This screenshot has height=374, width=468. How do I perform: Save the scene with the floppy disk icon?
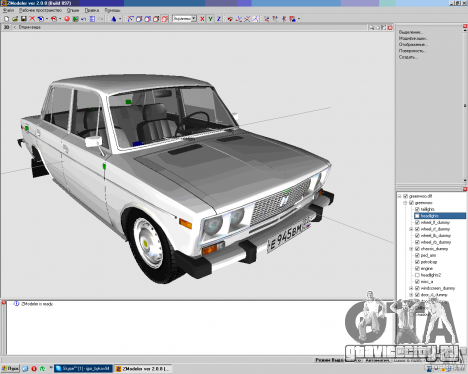[x=24, y=19]
